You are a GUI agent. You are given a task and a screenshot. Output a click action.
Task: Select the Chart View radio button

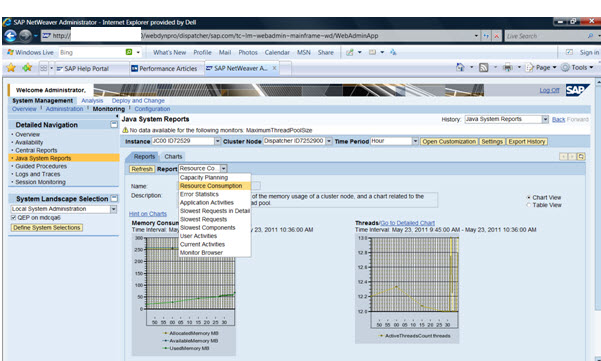(x=529, y=197)
